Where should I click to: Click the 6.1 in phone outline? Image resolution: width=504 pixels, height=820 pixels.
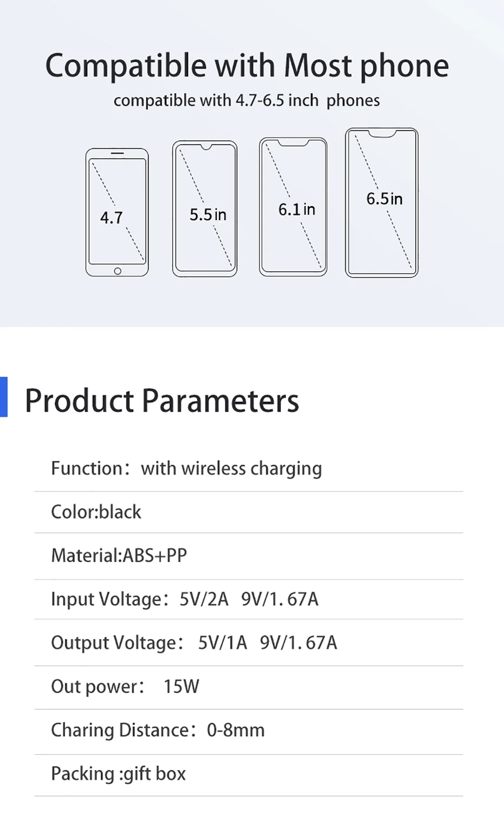tap(293, 207)
